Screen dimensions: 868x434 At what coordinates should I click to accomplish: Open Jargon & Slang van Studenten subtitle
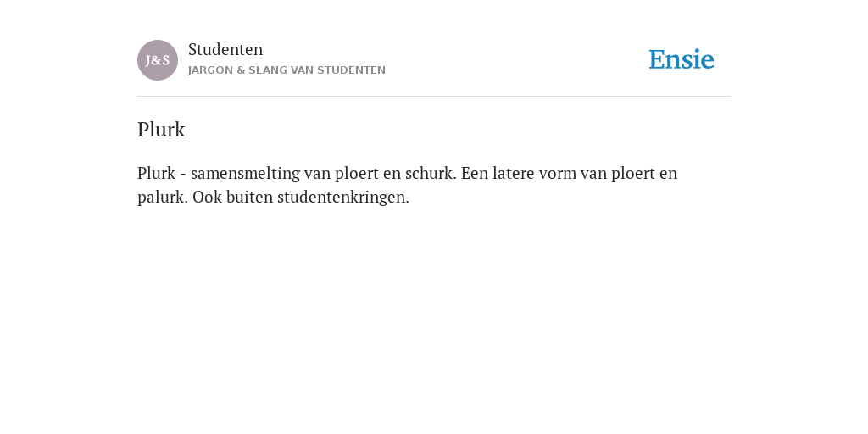click(287, 70)
